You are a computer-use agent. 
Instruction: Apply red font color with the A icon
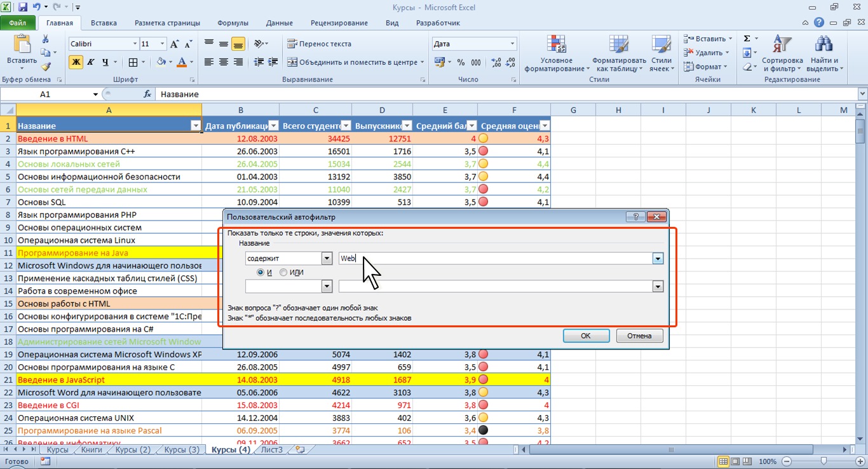182,62
